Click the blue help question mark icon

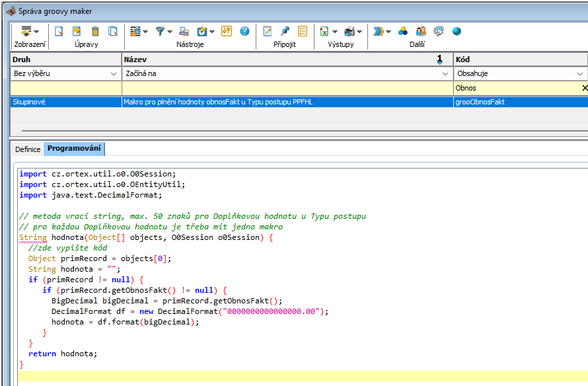pyautogui.click(x=244, y=31)
